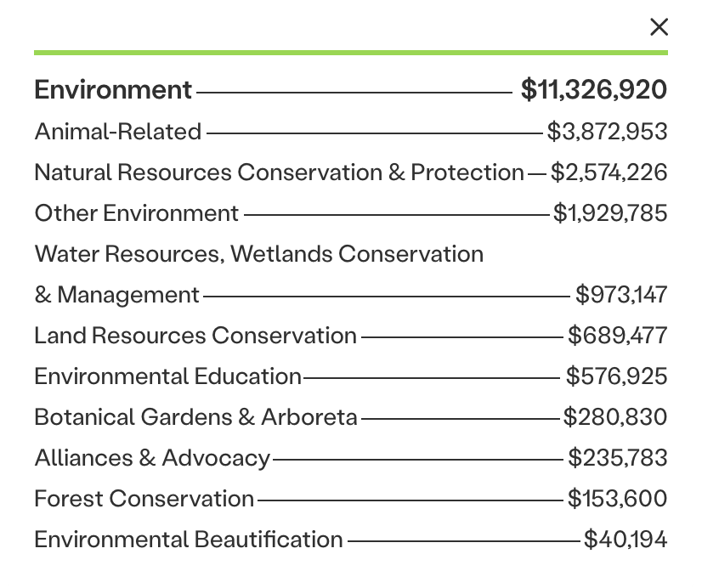This screenshot has height=588, width=702.
Task: Select the $2,574,226 amount
Action: (609, 172)
